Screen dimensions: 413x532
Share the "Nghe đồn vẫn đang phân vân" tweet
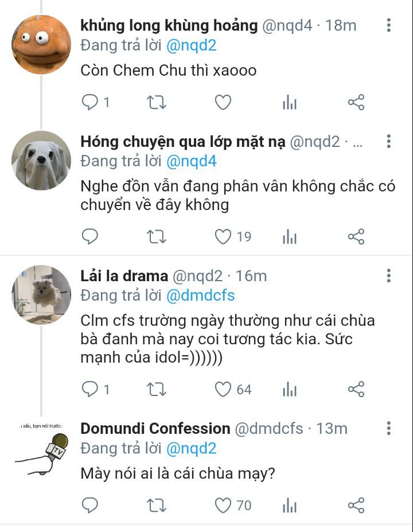356,236
